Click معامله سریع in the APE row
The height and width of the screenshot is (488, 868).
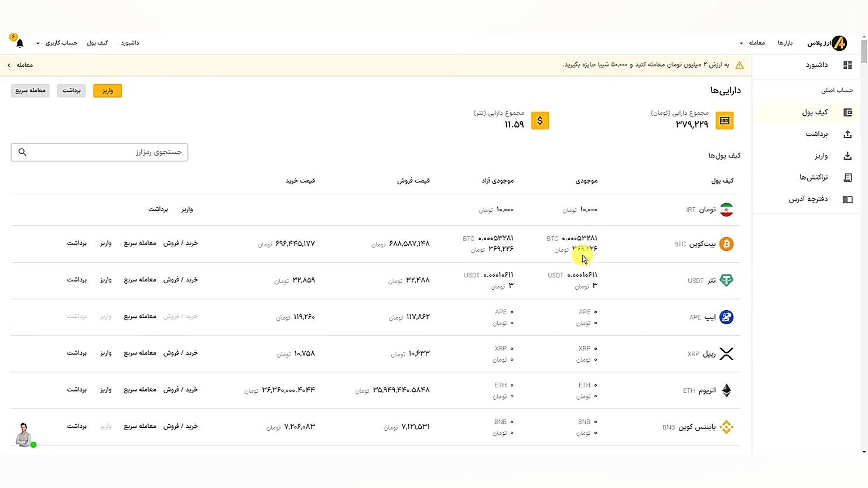pos(140,316)
